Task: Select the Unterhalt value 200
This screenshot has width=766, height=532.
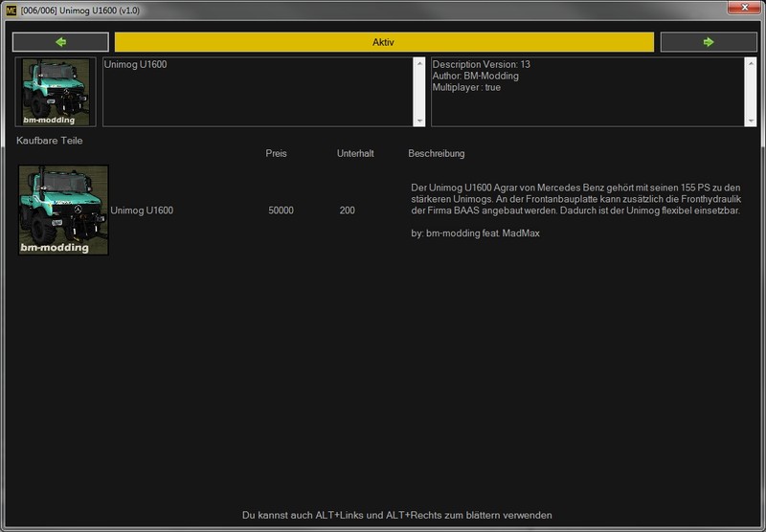Action: 347,211
